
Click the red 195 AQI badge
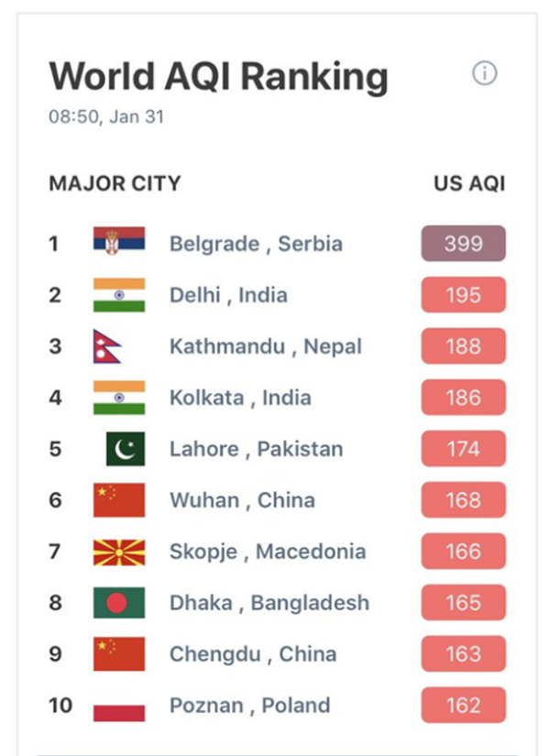pyautogui.click(x=464, y=295)
